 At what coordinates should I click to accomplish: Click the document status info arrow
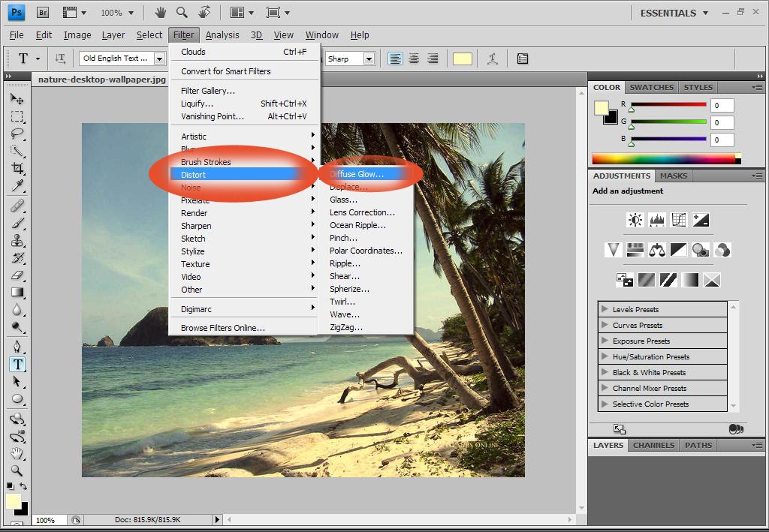pyautogui.click(x=218, y=519)
